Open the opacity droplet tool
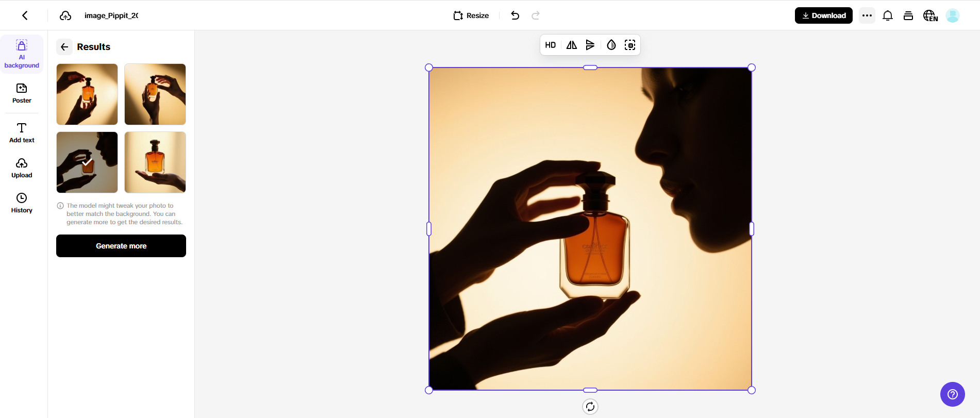This screenshot has width=980, height=418. 611,45
